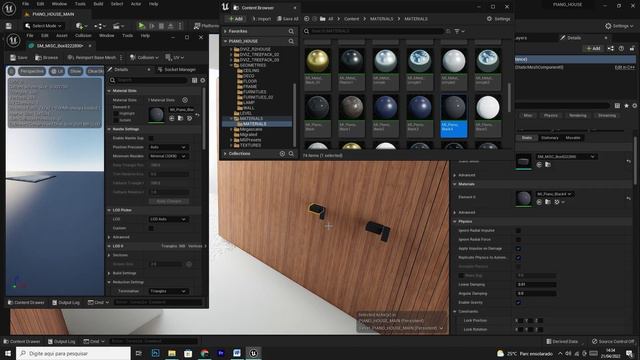This screenshot has width=640, height=360.
Task: Click the lock icon in main Details panel
Action: point(632,49)
